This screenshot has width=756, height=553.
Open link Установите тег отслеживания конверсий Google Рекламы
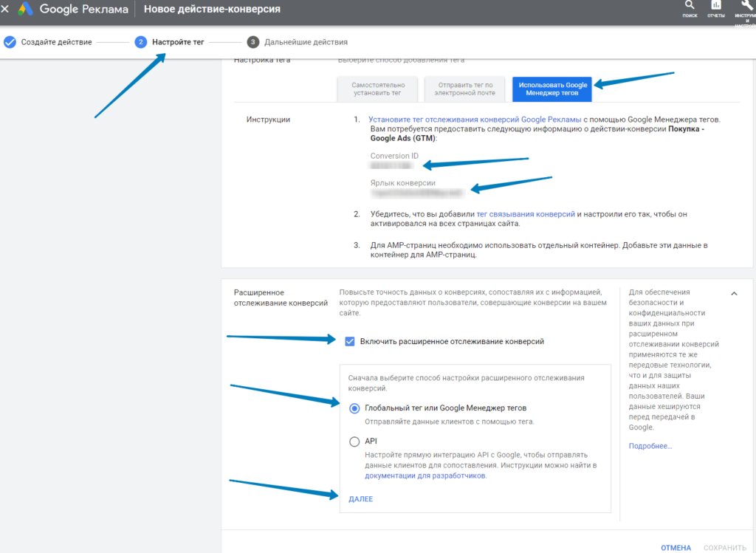tap(475, 120)
